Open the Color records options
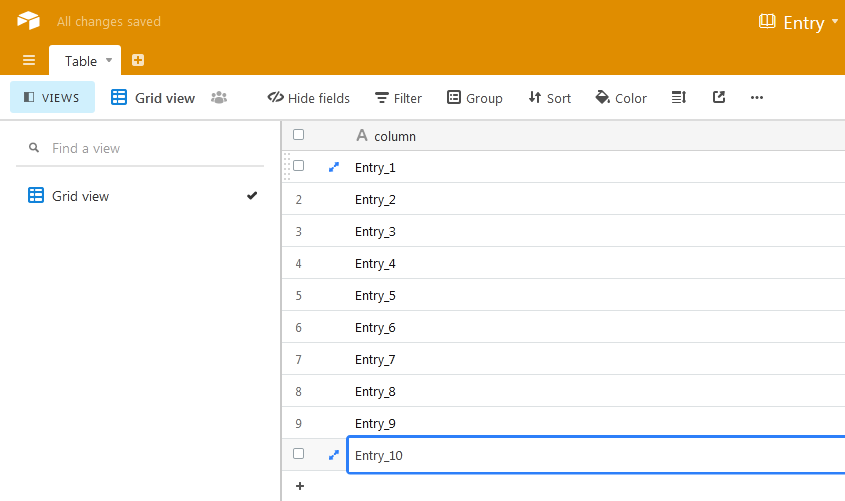Viewport: 845px width, 501px height. 620,98
